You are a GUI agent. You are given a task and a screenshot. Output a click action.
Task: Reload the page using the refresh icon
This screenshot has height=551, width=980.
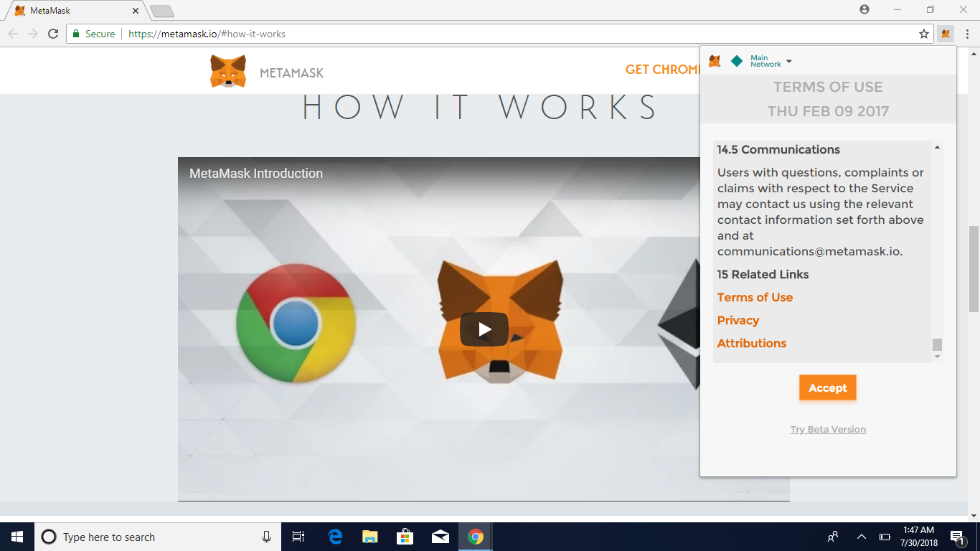click(x=51, y=33)
